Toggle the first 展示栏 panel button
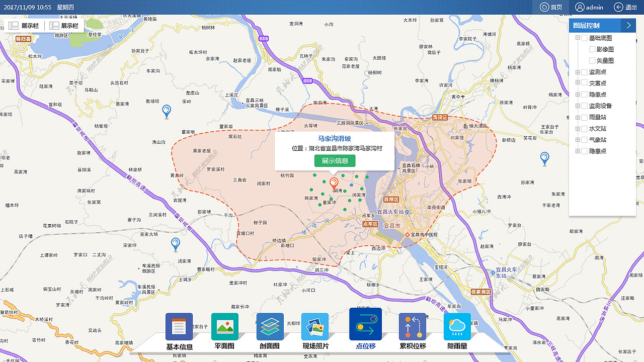 coord(24,26)
